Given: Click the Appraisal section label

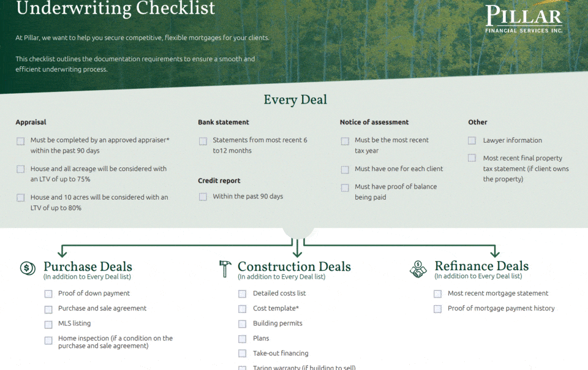Looking at the screenshot, I should (x=31, y=122).
